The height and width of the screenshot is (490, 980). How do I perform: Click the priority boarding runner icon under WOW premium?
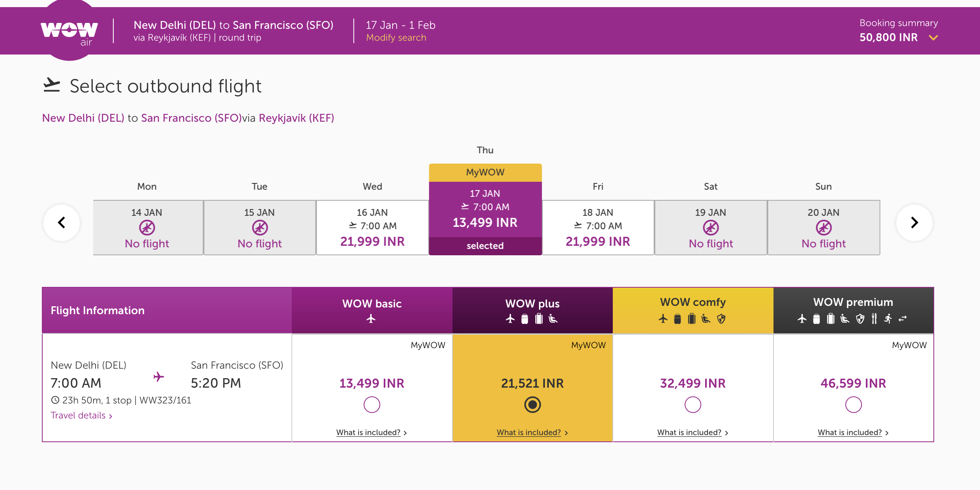tap(888, 318)
